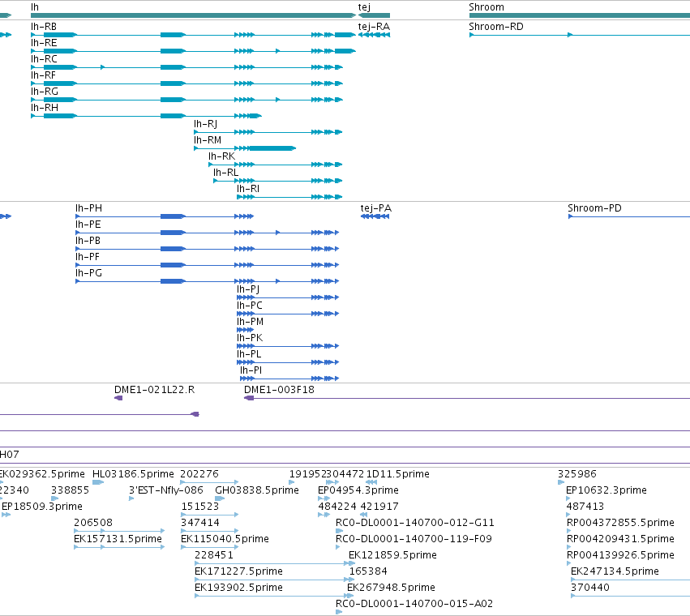Click the RP004372855.5prime EST label
Viewport: 690px width, 616px height.
tap(620, 523)
